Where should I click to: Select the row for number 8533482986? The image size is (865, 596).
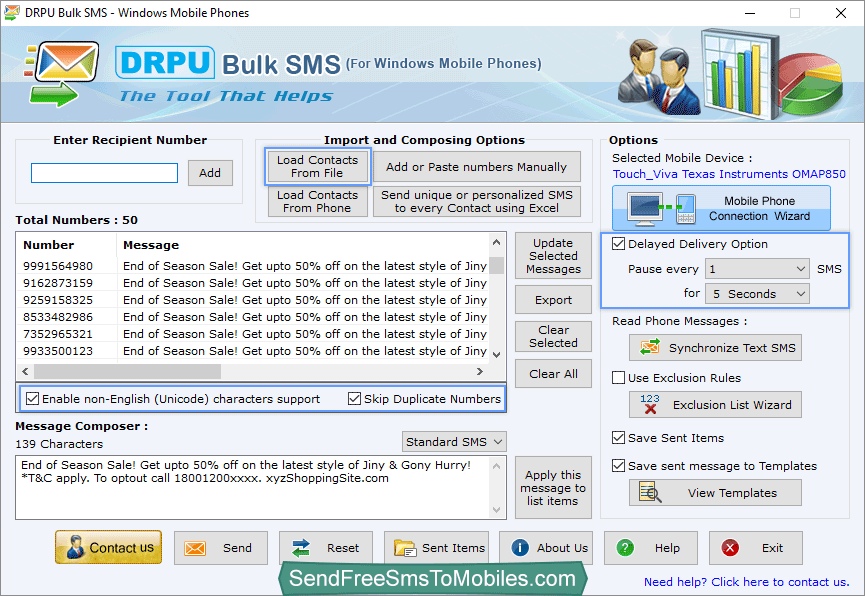254,317
